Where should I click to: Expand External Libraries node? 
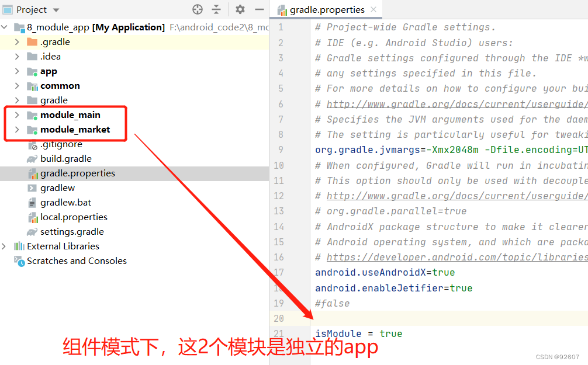point(4,246)
